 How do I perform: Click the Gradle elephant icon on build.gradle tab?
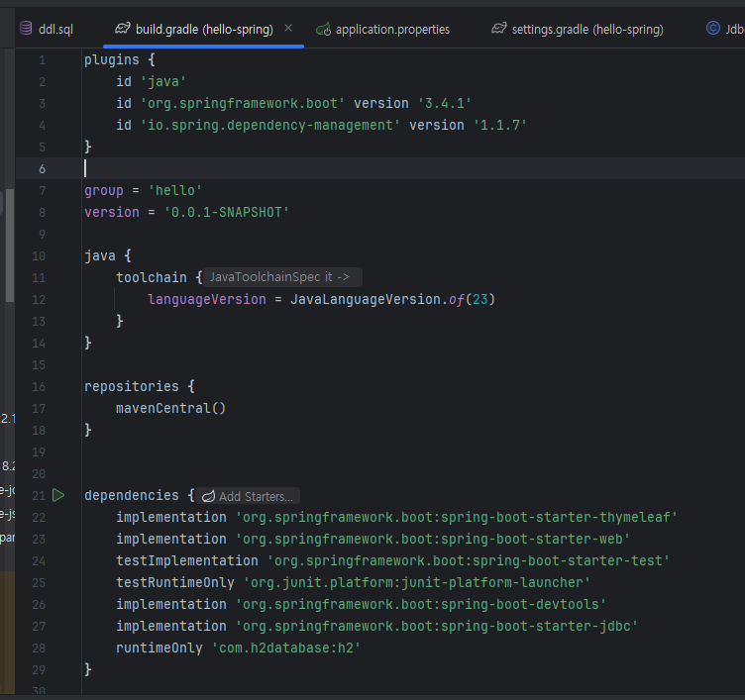click(123, 29)
